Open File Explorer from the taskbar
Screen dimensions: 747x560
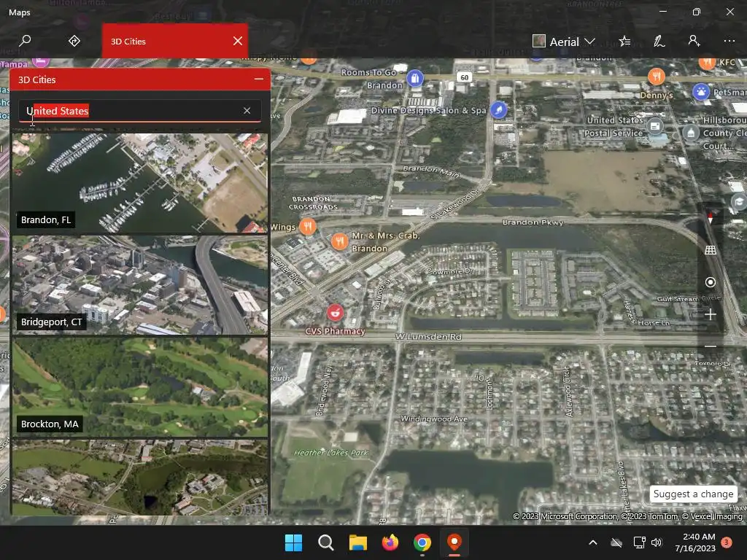[x=357, y=542]
